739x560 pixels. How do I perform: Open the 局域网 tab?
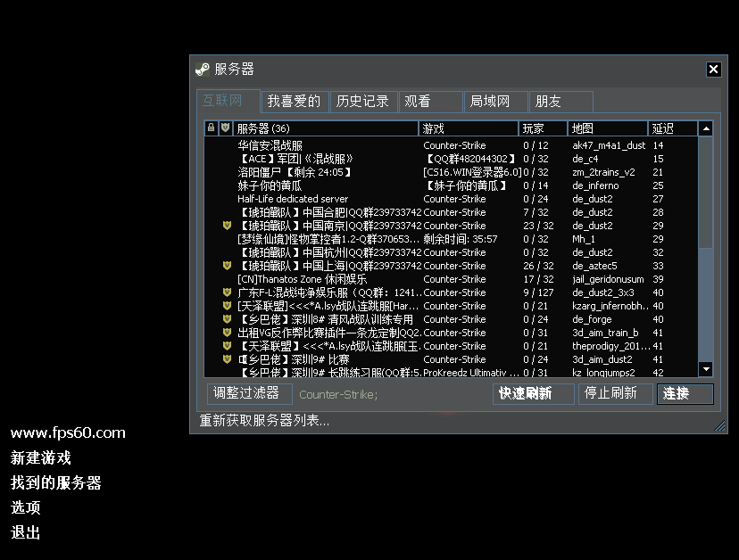coord(495,102)
